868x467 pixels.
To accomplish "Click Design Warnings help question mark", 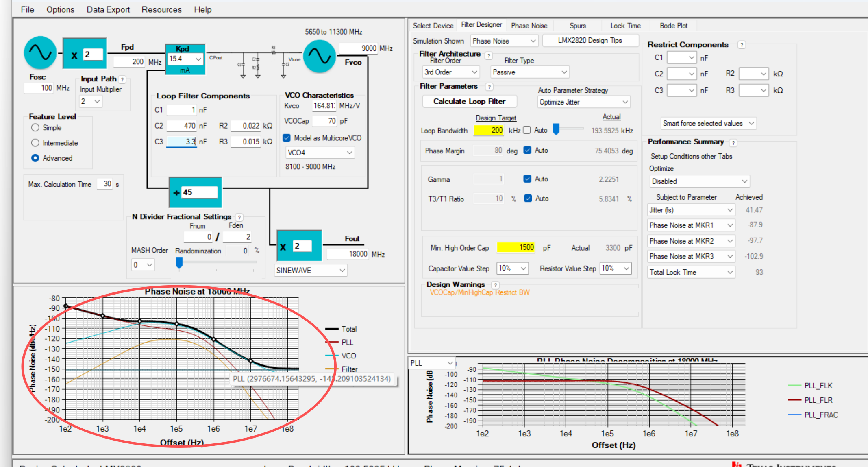I will pos(495,285).
